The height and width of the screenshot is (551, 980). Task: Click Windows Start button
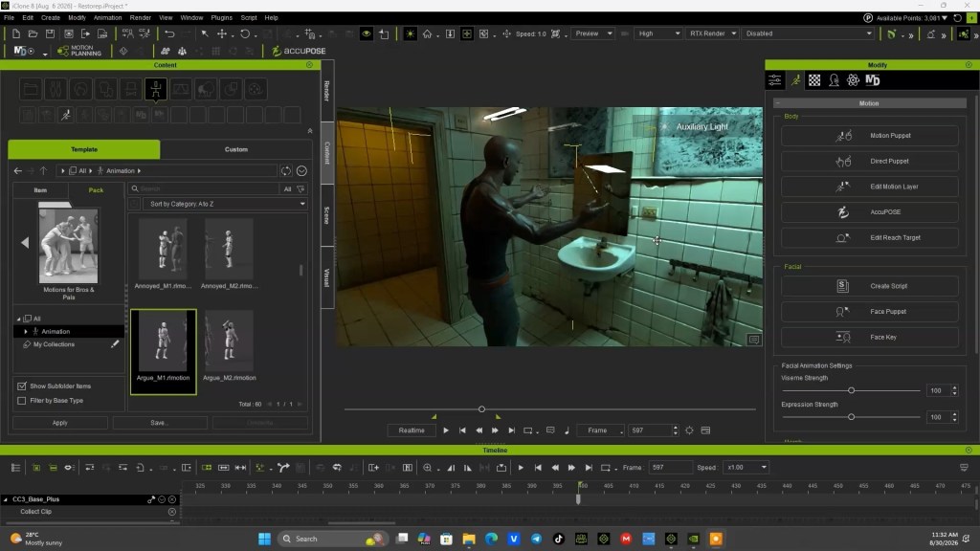click(264, 539)
